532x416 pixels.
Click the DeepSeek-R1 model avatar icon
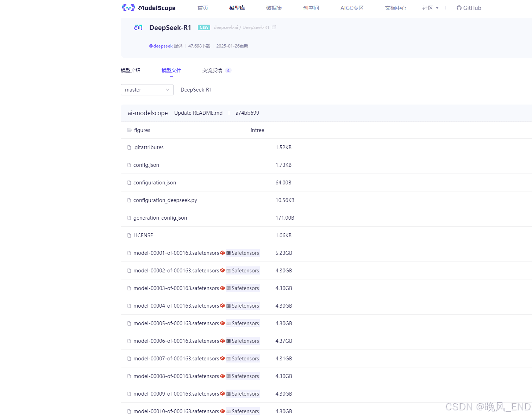point(138,27)
